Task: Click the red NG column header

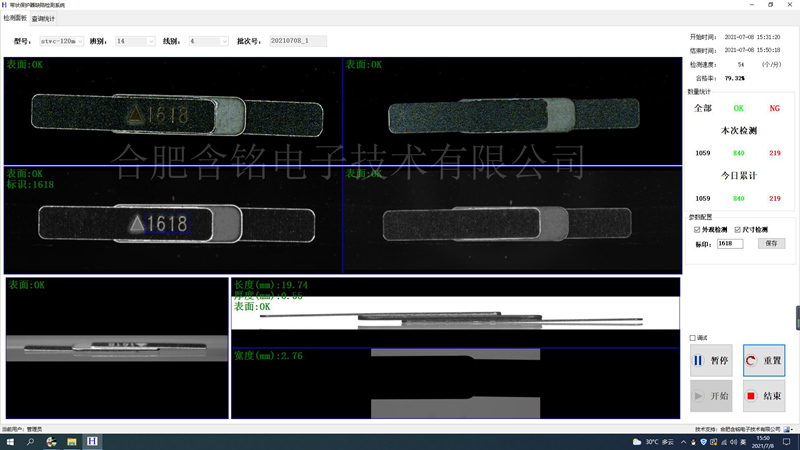Action: click(774, 108)
